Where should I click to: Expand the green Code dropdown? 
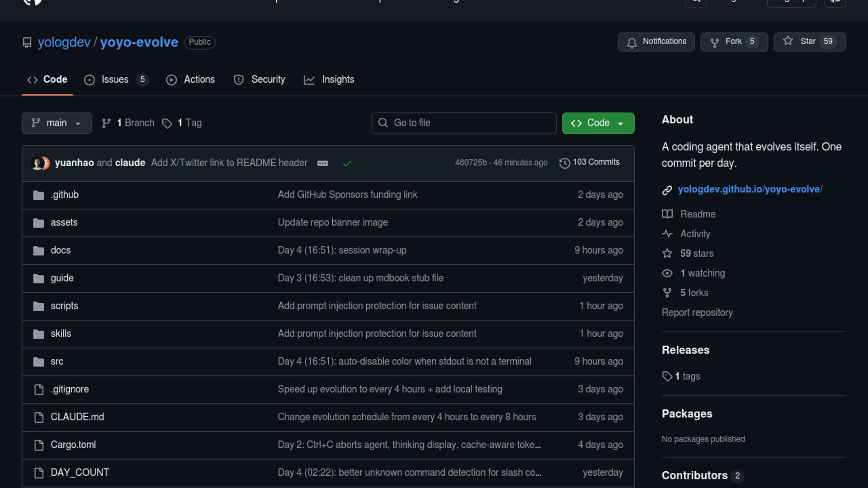tap(598, 123)
